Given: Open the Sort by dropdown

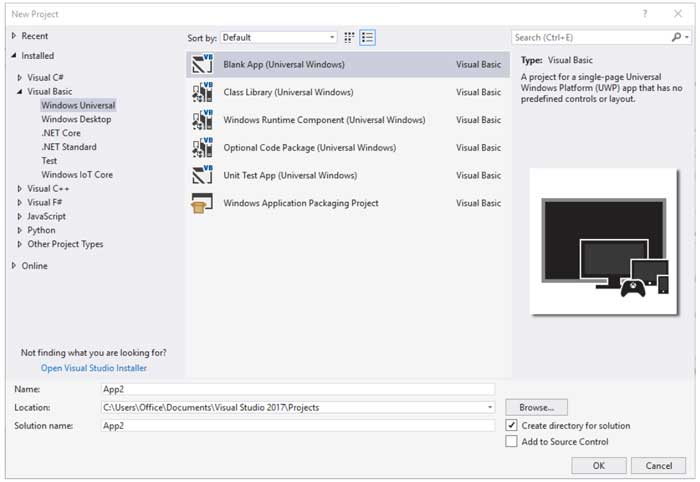Looking at the screenshot, I should 279,37.
